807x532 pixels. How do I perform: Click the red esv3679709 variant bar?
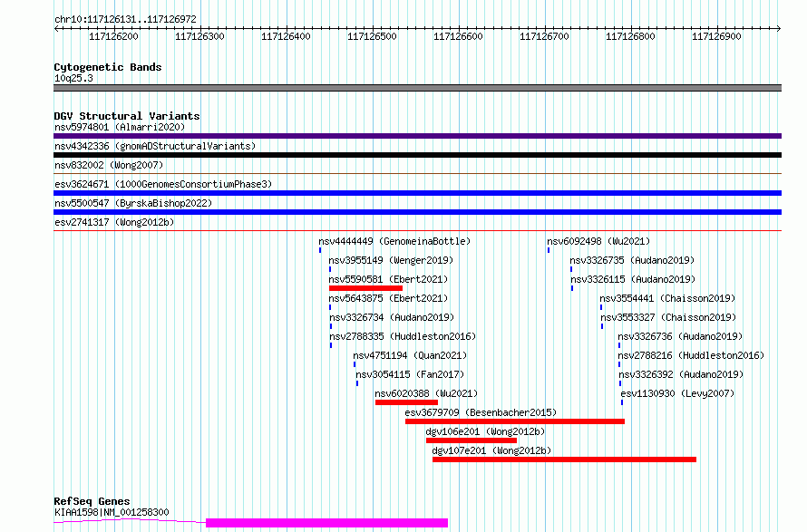coord(515,421)
